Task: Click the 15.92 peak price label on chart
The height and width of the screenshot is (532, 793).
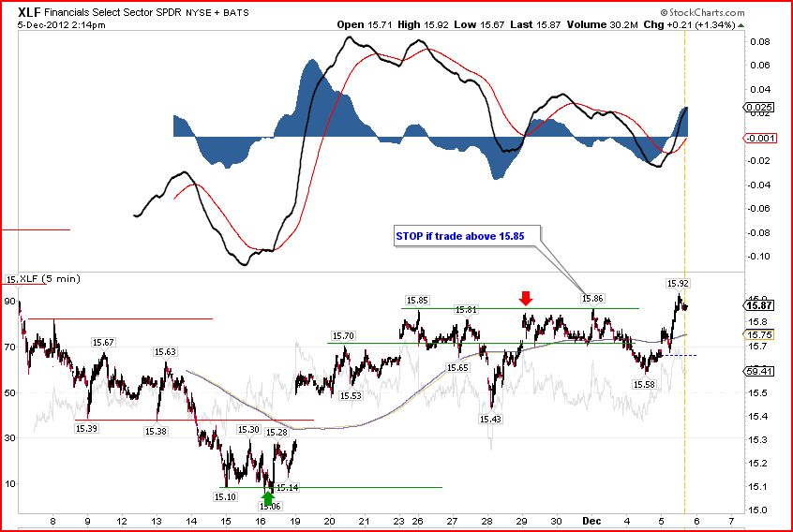Action: click(678, 284)
